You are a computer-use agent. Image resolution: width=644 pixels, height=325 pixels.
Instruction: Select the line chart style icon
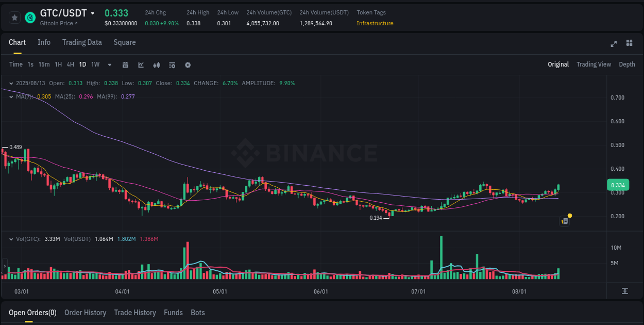point(141,65)
